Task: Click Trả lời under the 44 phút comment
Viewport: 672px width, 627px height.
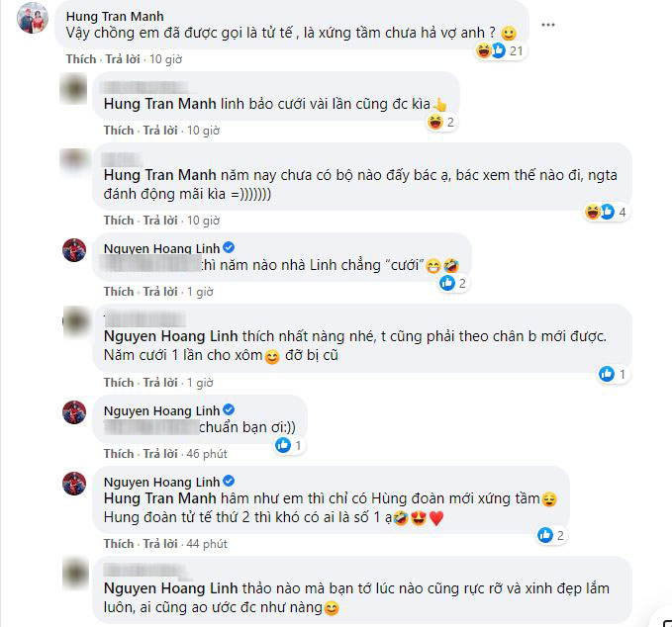Action: point(160,544)
